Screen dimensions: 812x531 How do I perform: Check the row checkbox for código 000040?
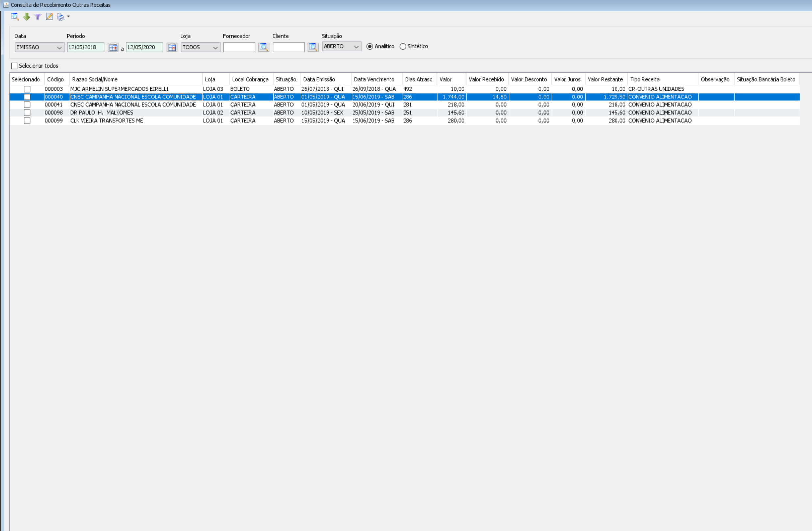(x=27, y=97)
